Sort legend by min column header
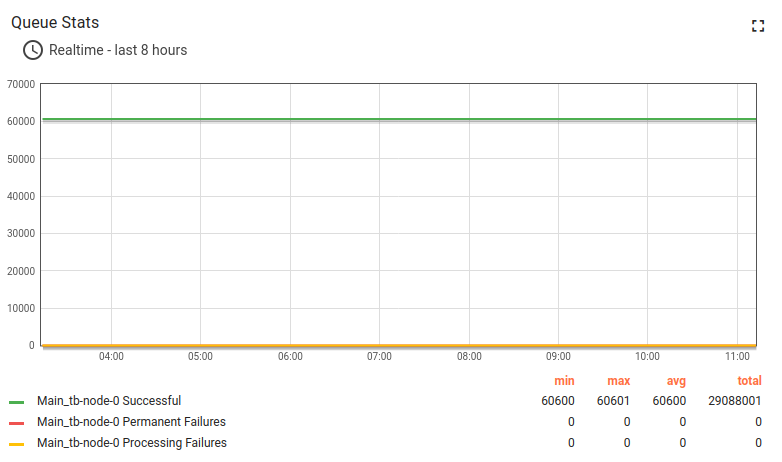This screenshot has width=782, height=462. click(x=564, y=381)
